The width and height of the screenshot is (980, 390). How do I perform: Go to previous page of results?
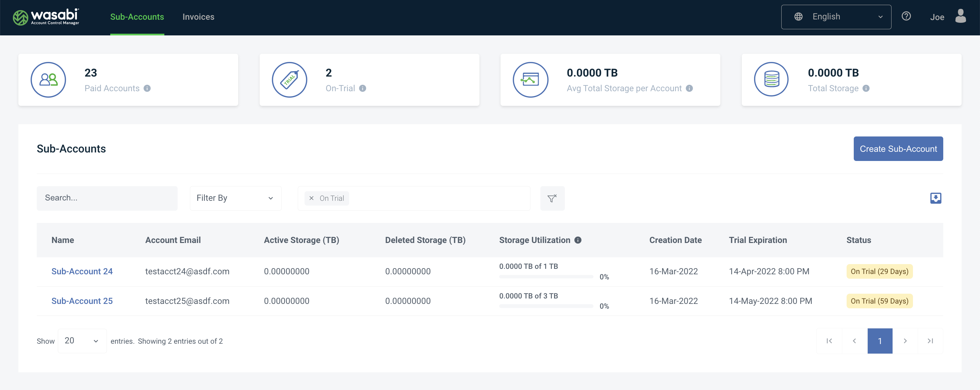tap(854, 341)
